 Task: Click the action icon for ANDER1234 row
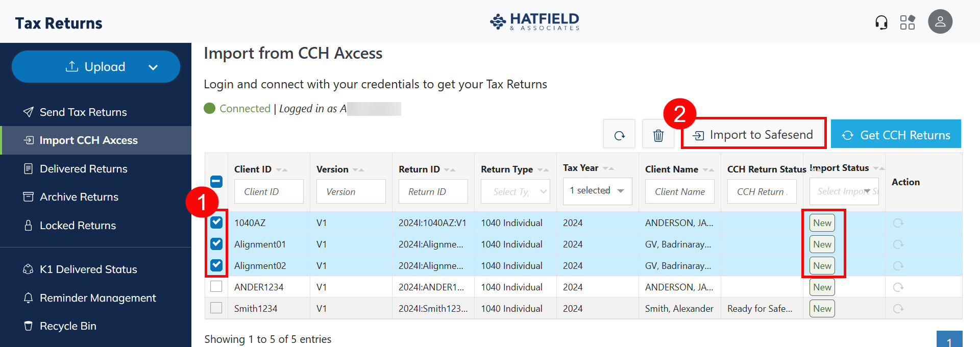(898, 287)
